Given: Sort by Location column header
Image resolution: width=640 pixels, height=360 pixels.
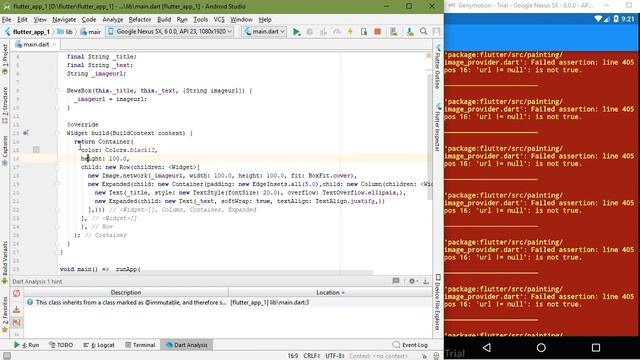Looking at the screenshot, I should click(330, 293).
